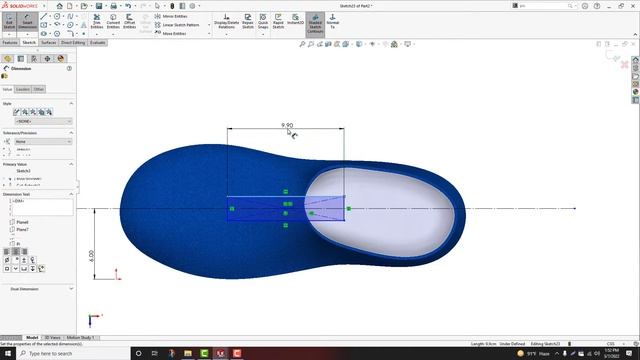Open the Motion Study 1 tab

coord(80,338)
